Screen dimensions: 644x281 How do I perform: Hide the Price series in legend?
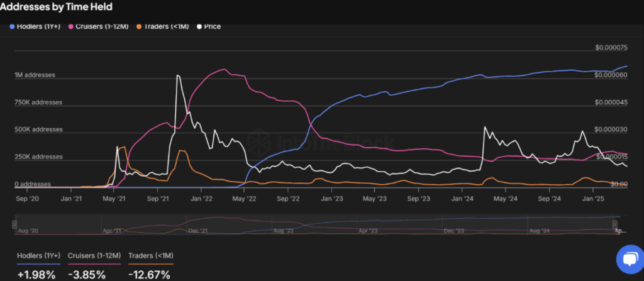pos(209,26)
